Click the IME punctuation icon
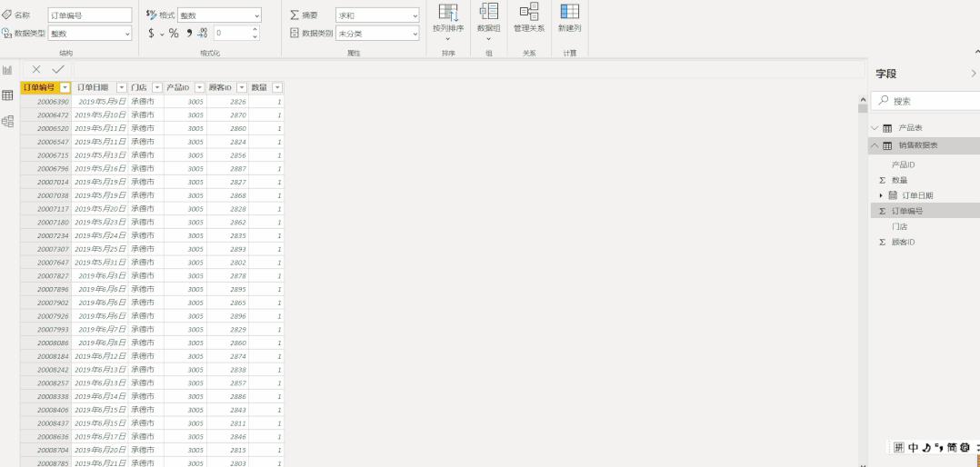The image size is (980, 467). pos(939,447)
